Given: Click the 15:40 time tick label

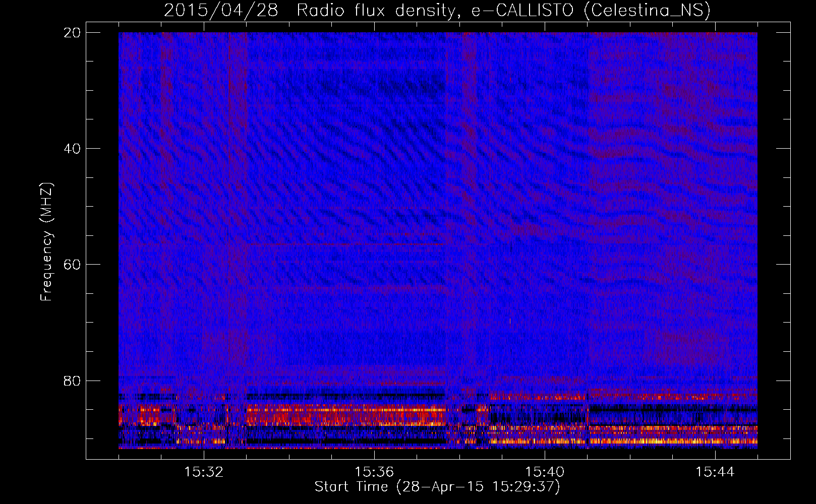Looking at the screenshot, I should (545, 472).
